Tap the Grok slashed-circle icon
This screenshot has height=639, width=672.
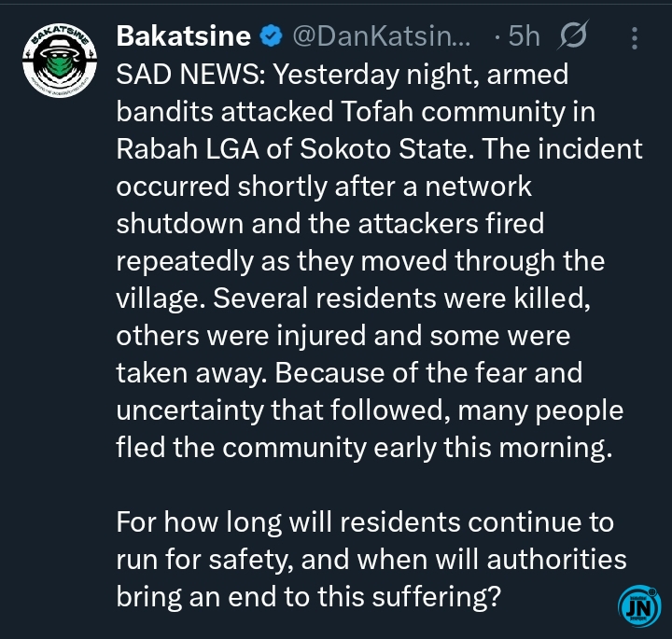coord(570,36)
